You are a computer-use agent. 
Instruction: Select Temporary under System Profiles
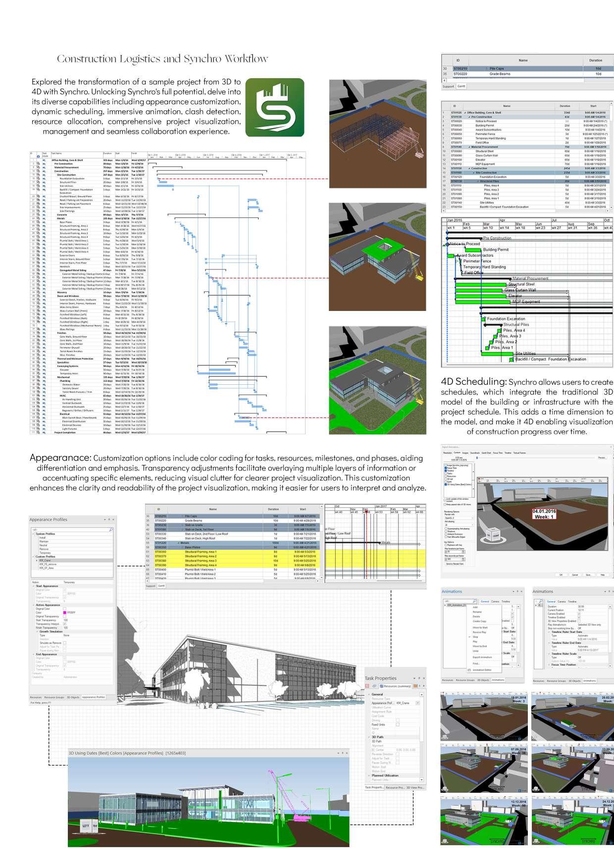tap(45, 553)
